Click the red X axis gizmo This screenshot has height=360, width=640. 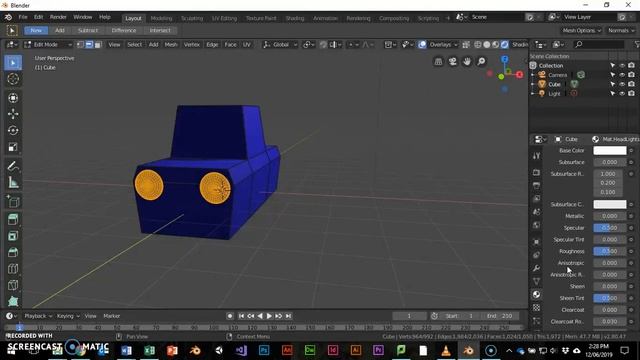[519, 74]
